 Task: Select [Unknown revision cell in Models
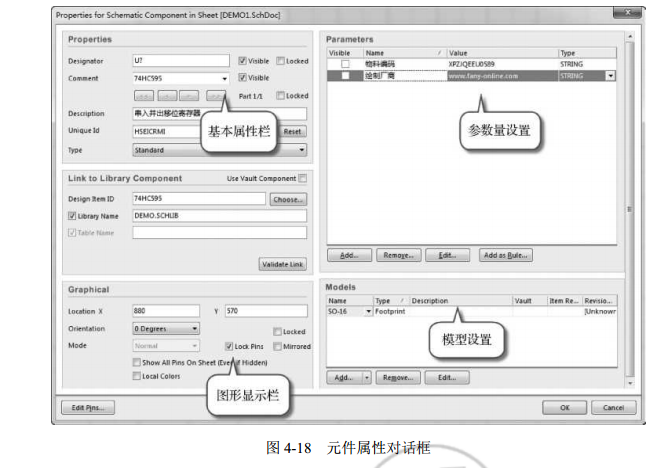coord(600,311)
